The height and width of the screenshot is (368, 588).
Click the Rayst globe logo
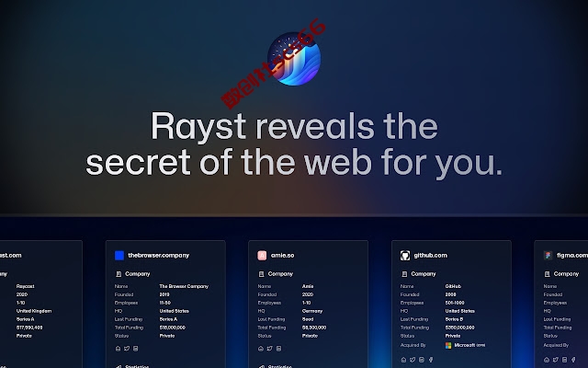pyautogui.click(x=294, y=59)
